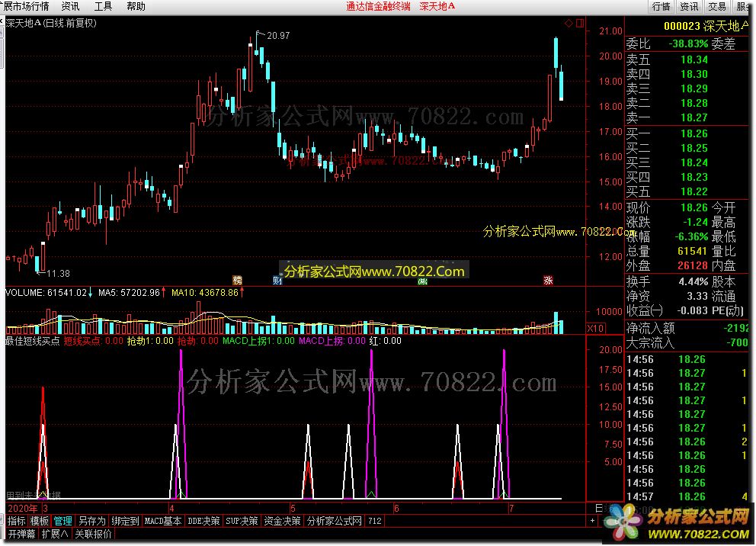
Task: Click the 红: 0.00 readout
Action: [385, 341]
